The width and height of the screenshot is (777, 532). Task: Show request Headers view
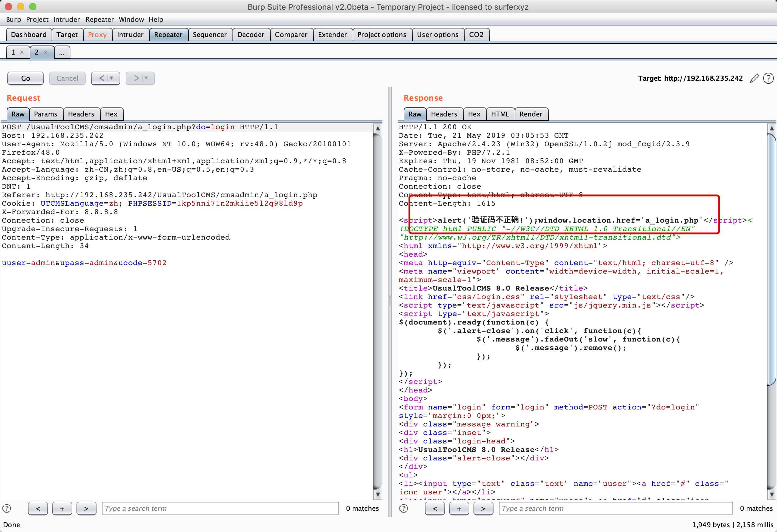tap(81, 114)
